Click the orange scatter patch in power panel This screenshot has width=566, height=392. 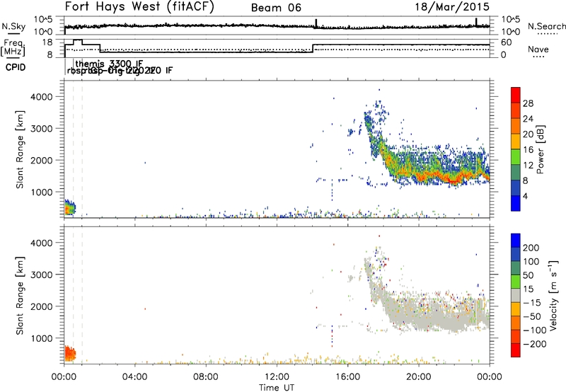pyautogui.click(x=69, y=207)
